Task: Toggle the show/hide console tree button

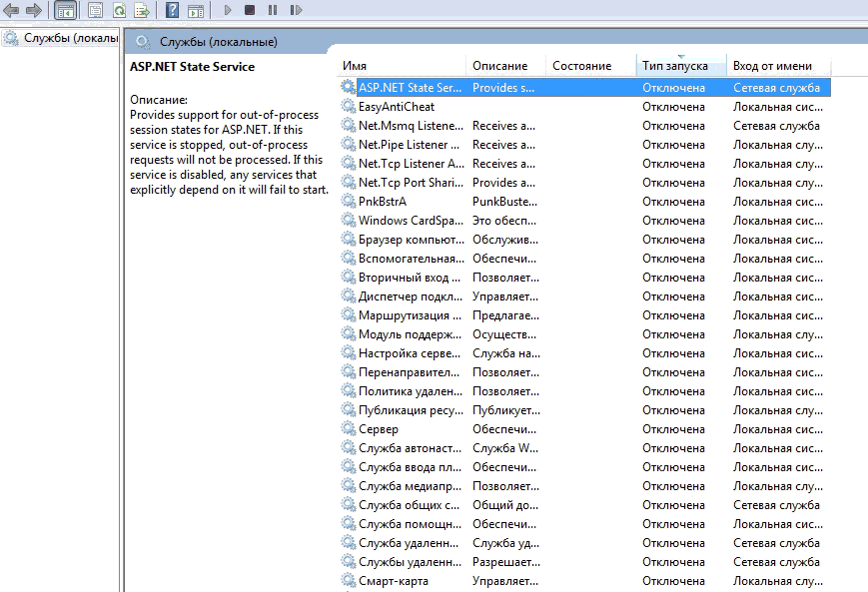Action: (x=65, y=10)
